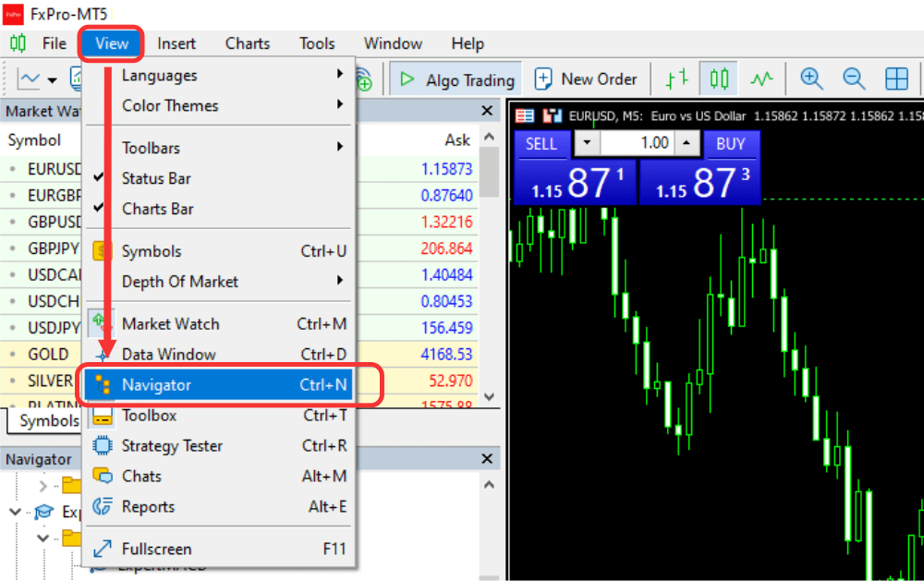Image resolution: width=924 pixels, height=581 pixels.
Task: Click the Market Watch scrollbar down arrow
Action: click(x=488, y=395)
